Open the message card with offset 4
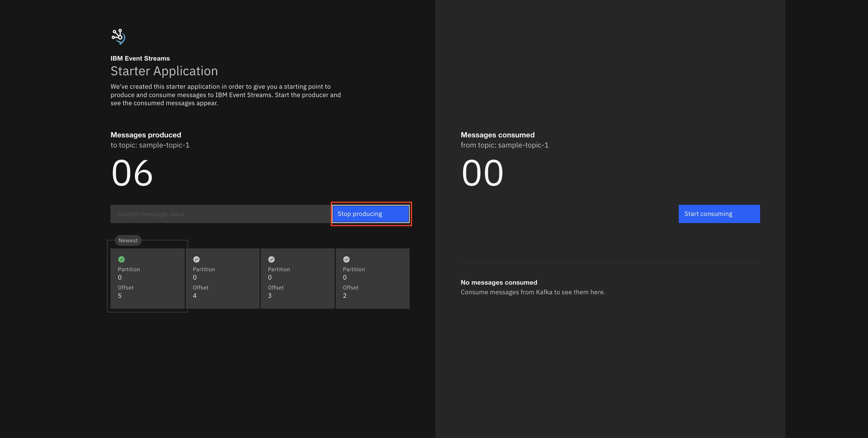Screen dimensions: 868x438 point(222,279)
